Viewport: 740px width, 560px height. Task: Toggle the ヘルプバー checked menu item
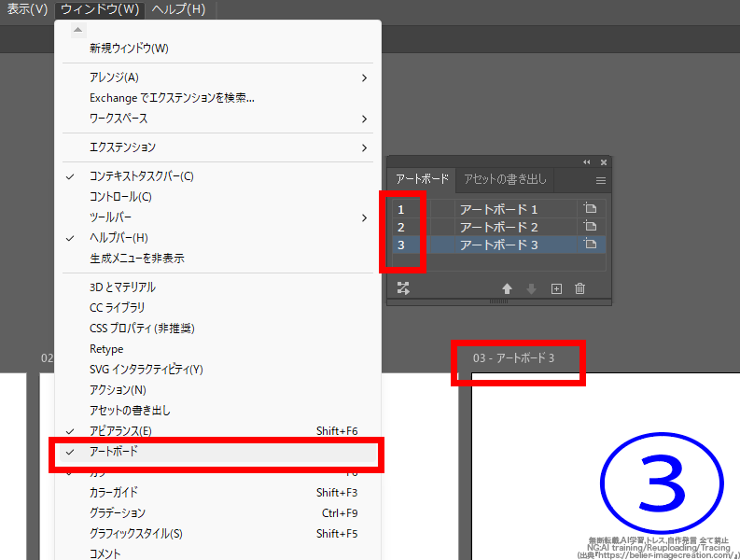(119, 238)
